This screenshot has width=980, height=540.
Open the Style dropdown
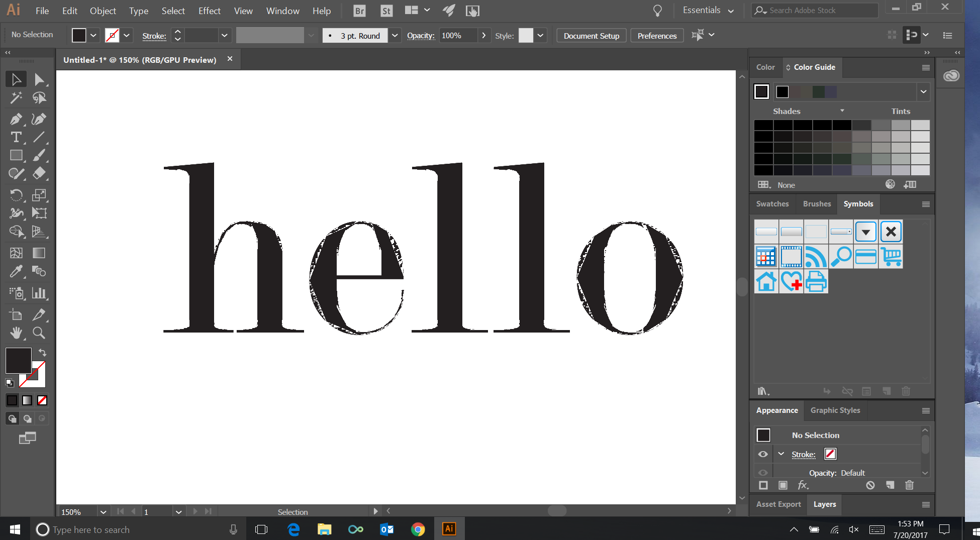coord(540,35)
